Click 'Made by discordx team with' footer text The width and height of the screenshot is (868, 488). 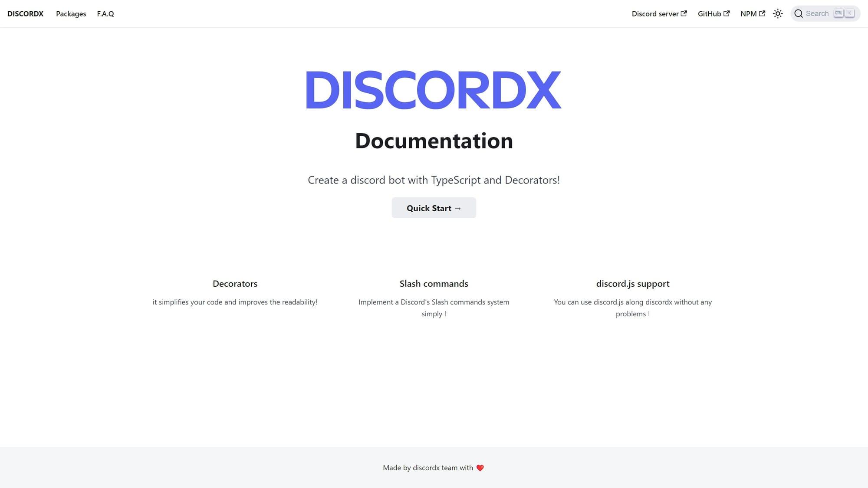[x=428, y=468]
